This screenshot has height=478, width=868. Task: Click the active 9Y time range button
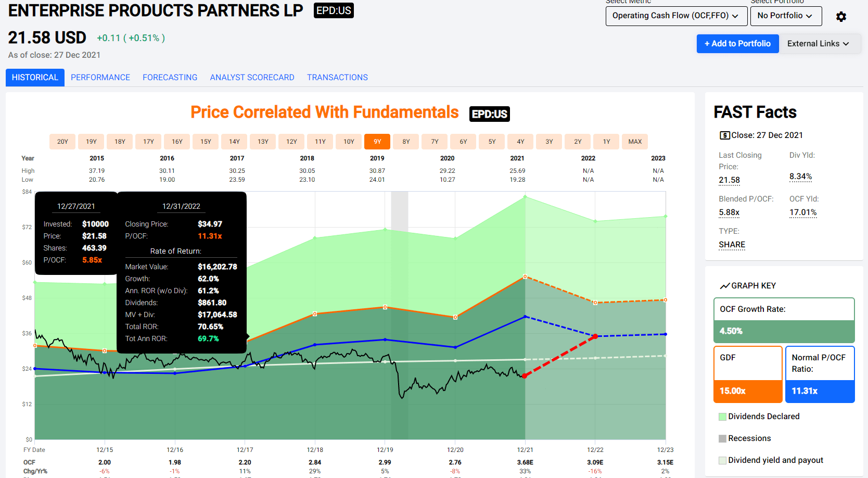tap(377, 142)
